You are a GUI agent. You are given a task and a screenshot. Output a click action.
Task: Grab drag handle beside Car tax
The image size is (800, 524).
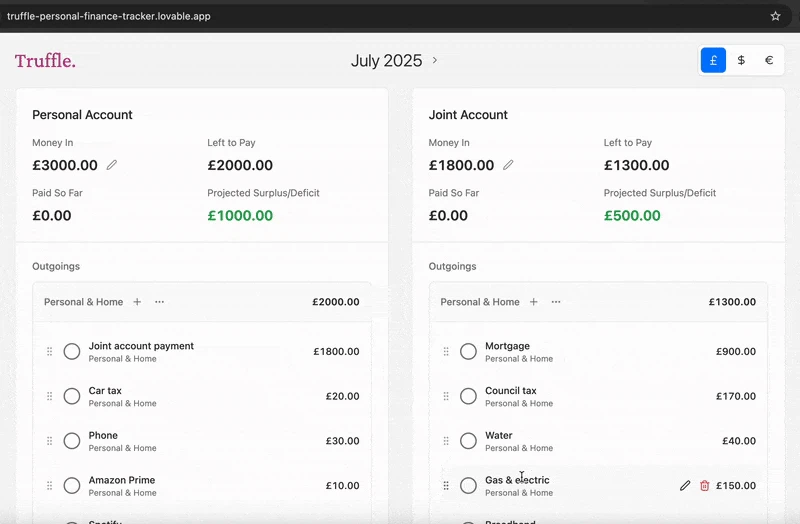tap(49, 396)
